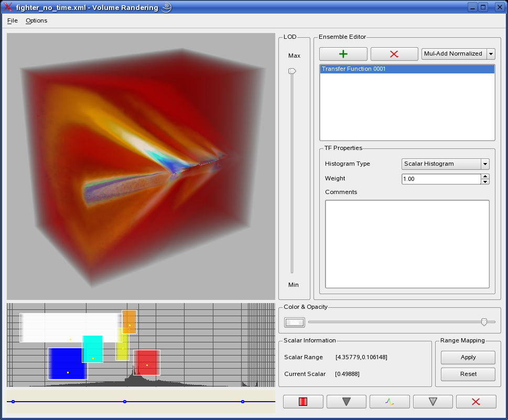The width and height of the screenshot is (508, 420).
Task: Click the Scalar Range value text
Action: tap(361, 357)
